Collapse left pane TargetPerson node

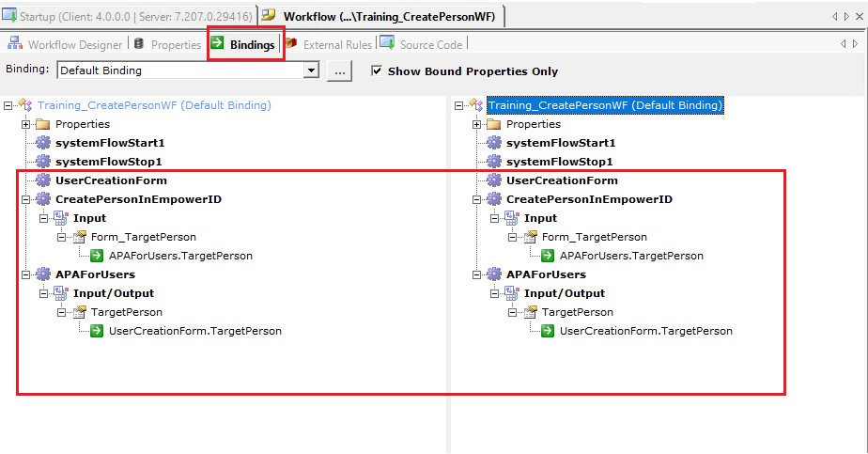pos(61,312)
